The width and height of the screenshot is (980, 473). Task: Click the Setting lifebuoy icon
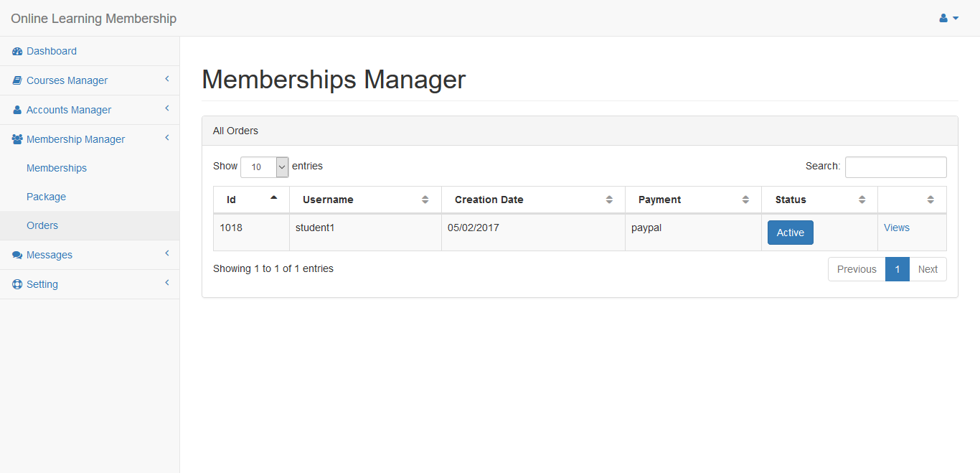[17, 285]
